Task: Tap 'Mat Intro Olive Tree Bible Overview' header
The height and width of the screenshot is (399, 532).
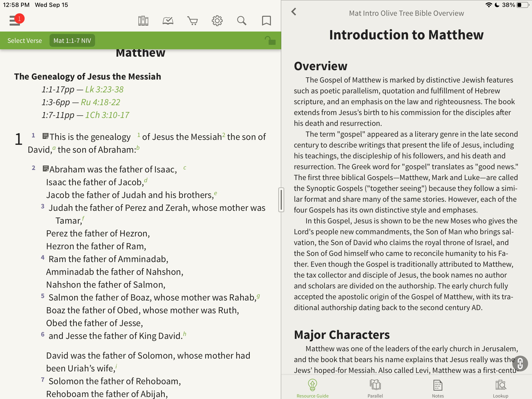Action: click(x=406, y=13)
